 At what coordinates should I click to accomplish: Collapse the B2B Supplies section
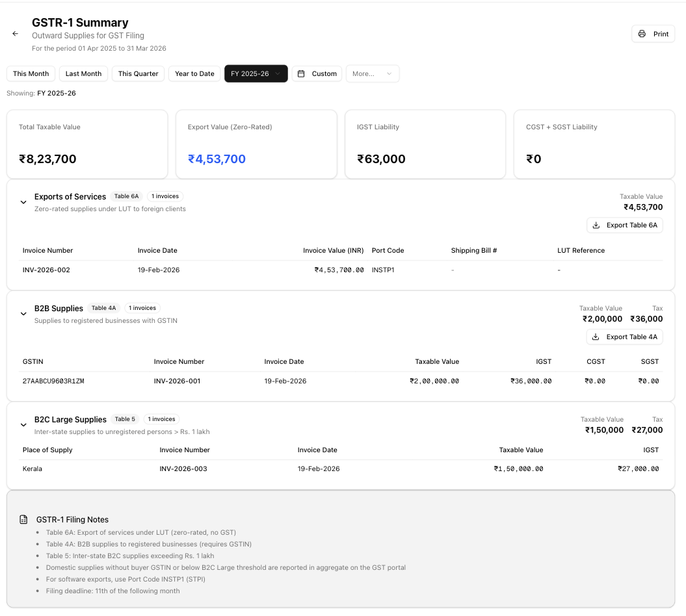click(x=23, y=314)
